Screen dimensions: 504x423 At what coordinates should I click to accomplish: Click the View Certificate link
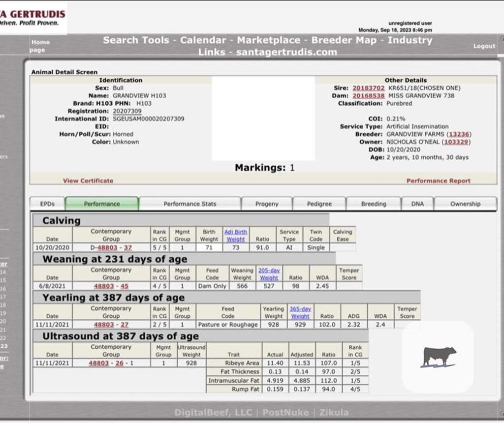(x=88, y=181)
